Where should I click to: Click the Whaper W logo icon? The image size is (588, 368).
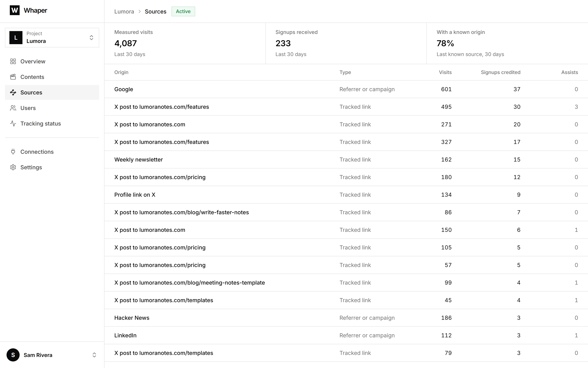(x=14, y=10)
